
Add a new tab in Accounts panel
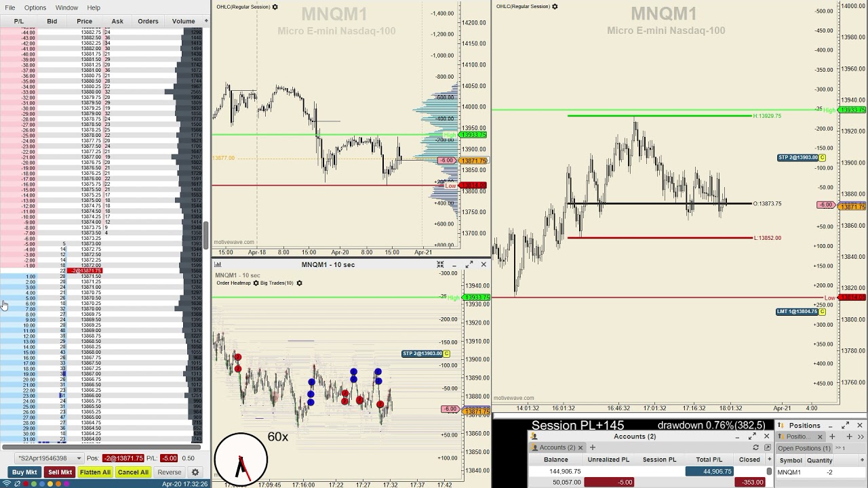(592, 447)
